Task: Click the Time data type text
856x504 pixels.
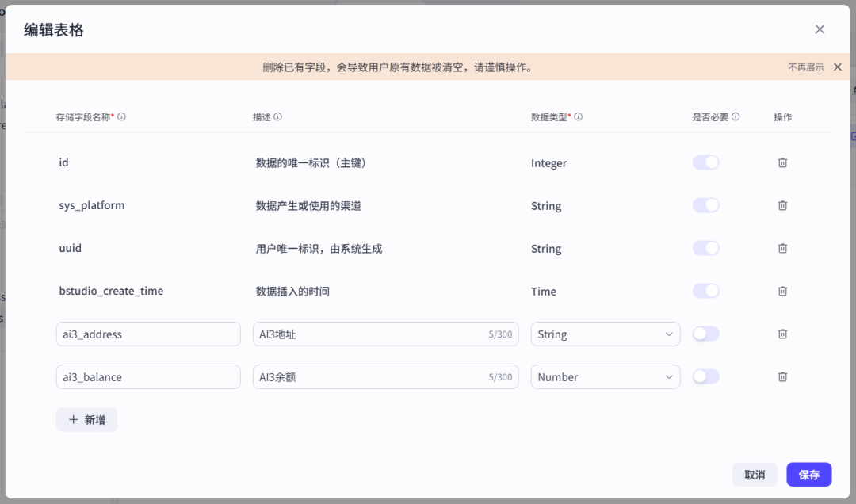Action: pos(544,291)
